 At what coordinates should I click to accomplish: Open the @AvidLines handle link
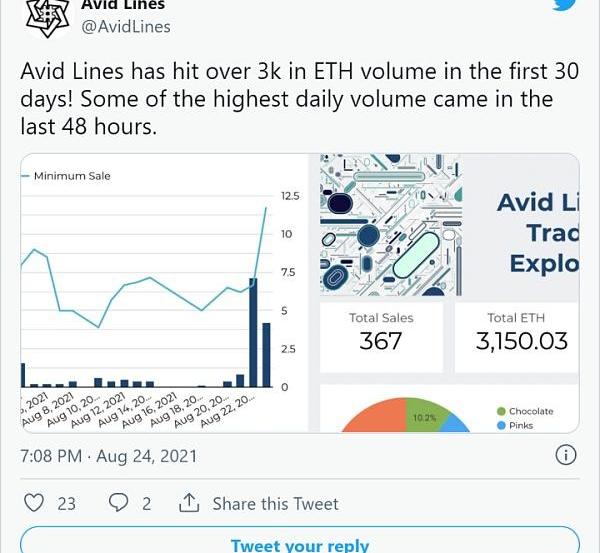tap(126, 27)
